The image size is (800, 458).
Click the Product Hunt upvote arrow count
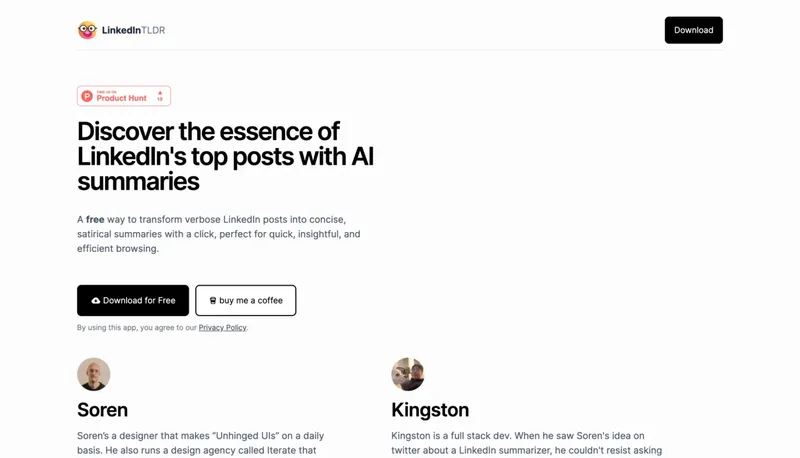(x=160, y=96)
